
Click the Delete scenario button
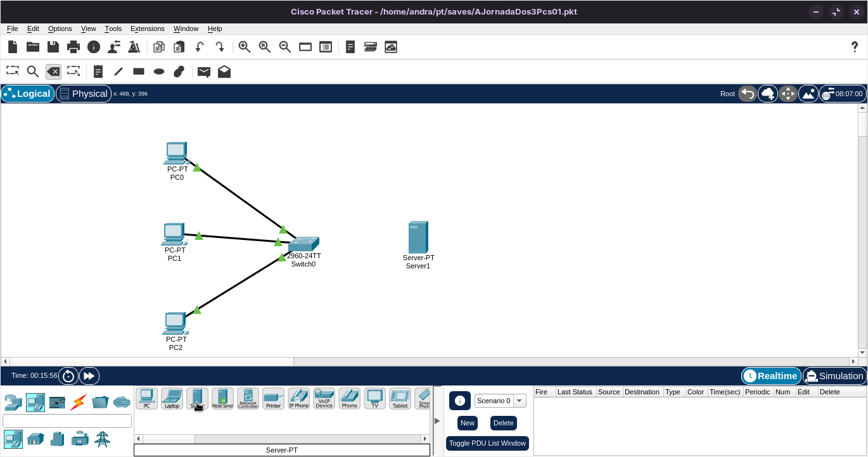pyautogui.click(x=504, y=423)
